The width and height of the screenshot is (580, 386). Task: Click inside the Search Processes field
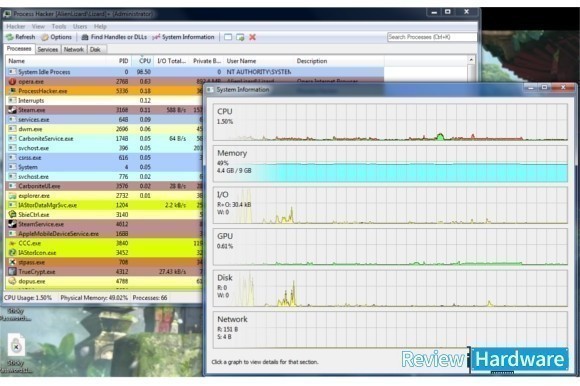click(x=432, y=37)
